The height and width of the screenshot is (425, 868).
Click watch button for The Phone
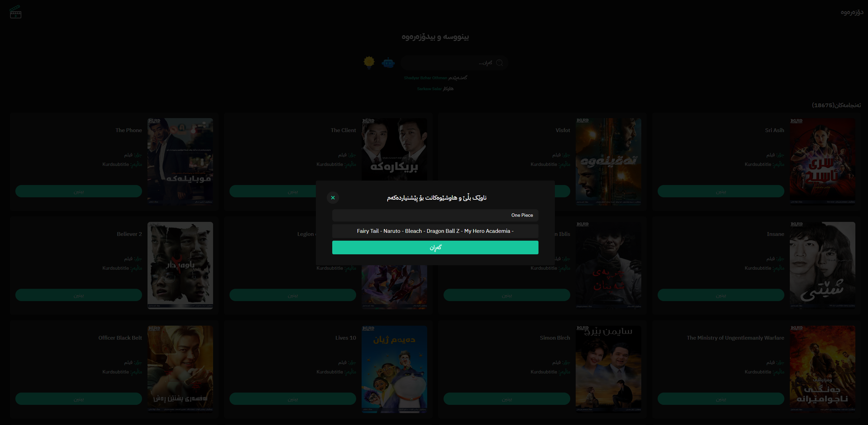click(x=79, y=191)
